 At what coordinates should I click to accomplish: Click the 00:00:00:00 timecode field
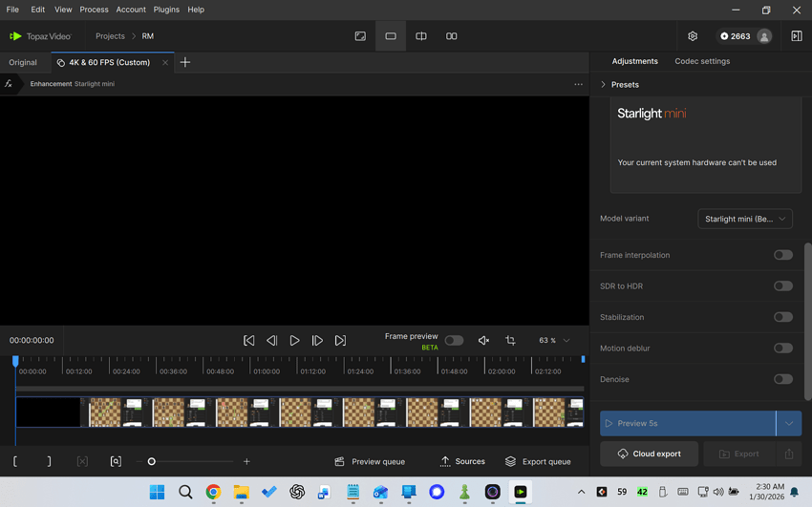32,341
